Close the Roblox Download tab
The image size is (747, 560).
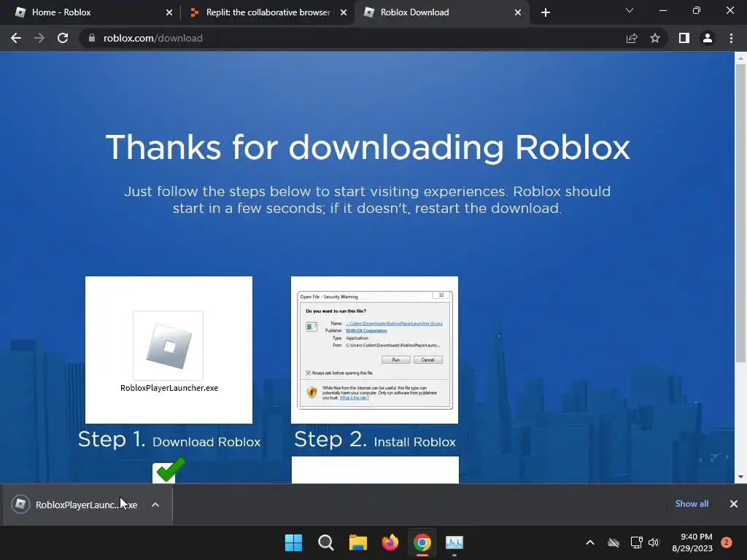click(x=518, y=12)
